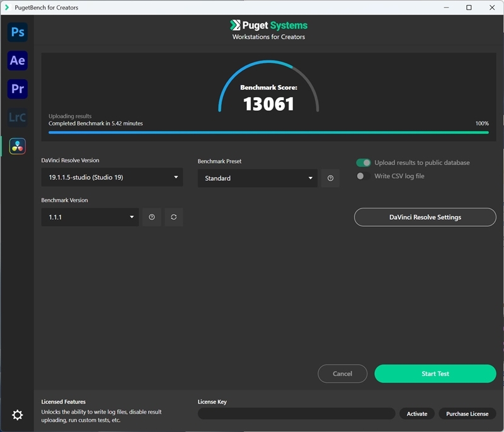The image size is (504, 432).
Task: Disable uploading results to public database
Action: point(364,162)
